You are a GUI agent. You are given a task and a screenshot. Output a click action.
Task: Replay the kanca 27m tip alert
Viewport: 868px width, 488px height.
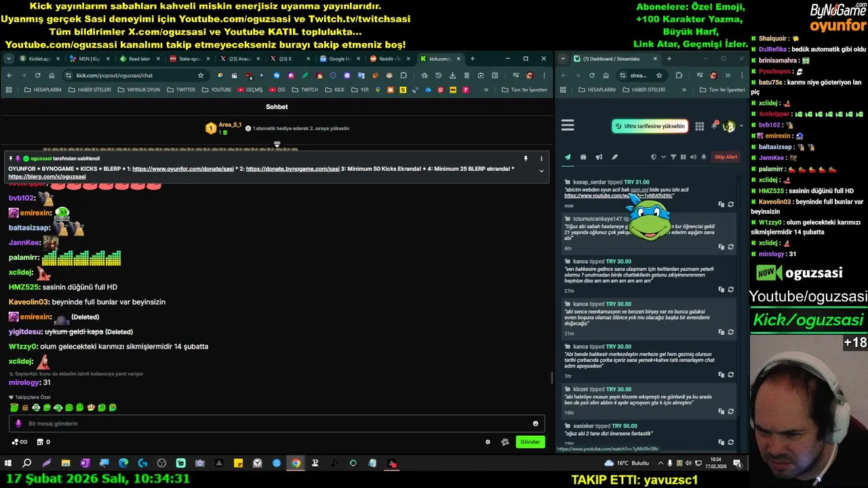pyautogui.click(x=730, y=289)
